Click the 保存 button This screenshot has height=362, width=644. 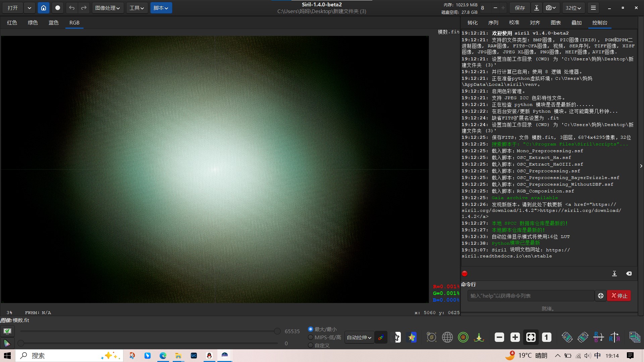520,8
